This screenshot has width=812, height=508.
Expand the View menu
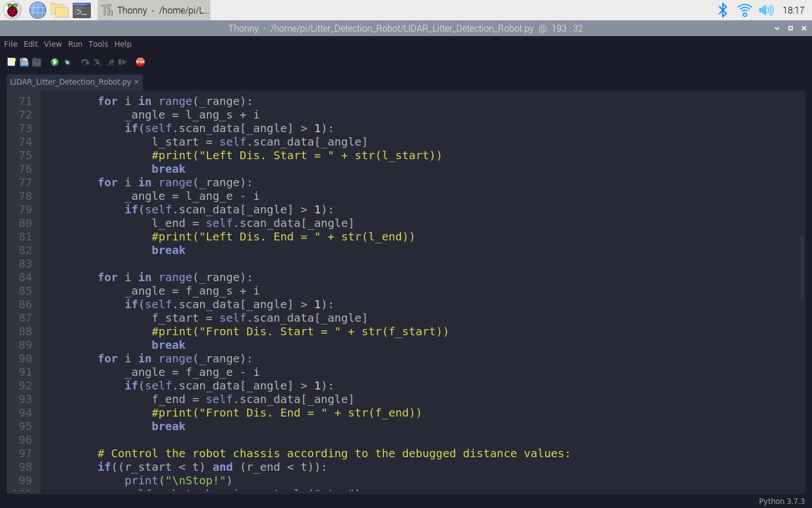[52, 44]
